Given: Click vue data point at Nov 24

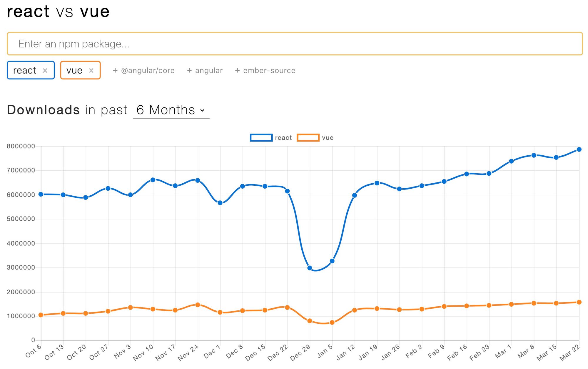Looking at the screenshot, I should pyautogui.click(x=198, y=305).
